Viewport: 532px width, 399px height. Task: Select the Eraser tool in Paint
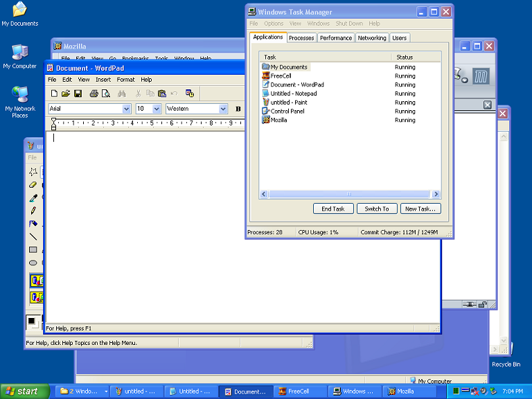[x=33, y=185]
